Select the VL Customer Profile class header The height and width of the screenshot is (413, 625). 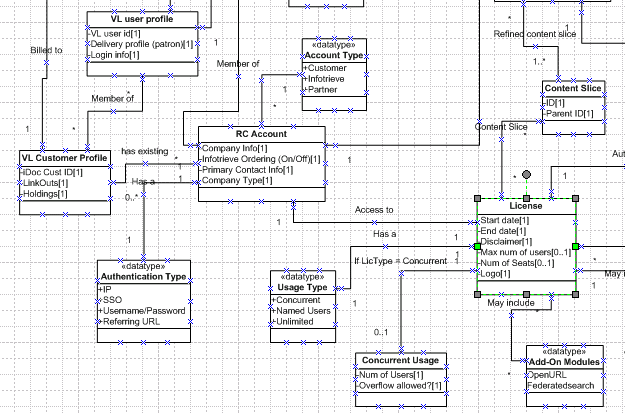[65, 159]
